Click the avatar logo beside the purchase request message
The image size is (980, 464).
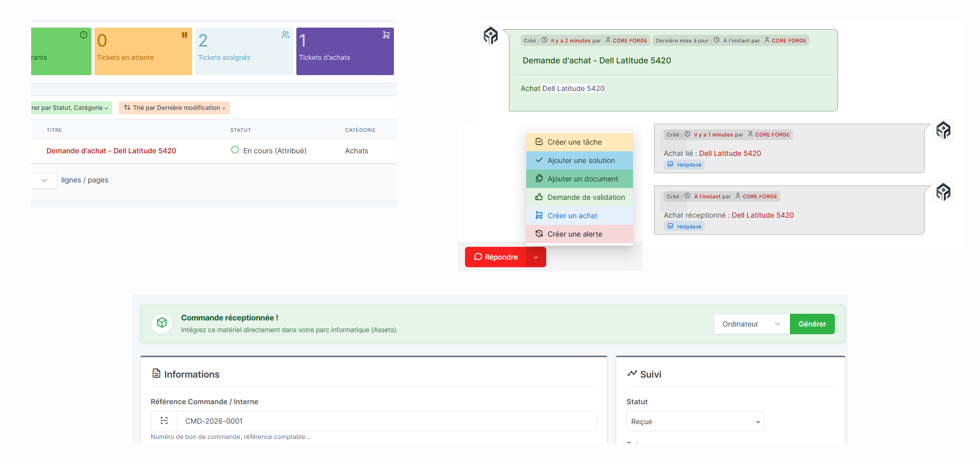[491, 36]
